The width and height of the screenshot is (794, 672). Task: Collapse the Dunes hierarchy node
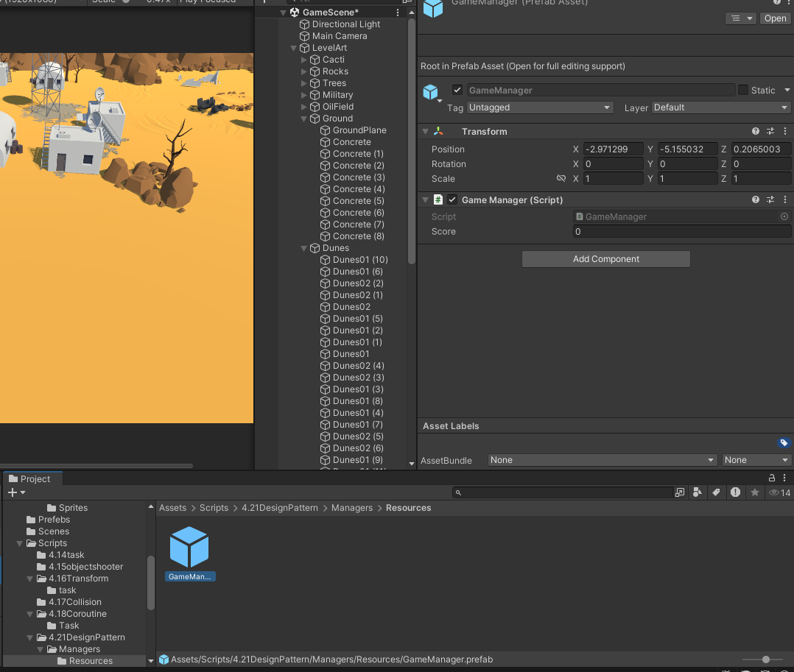[x=303, y=248]
